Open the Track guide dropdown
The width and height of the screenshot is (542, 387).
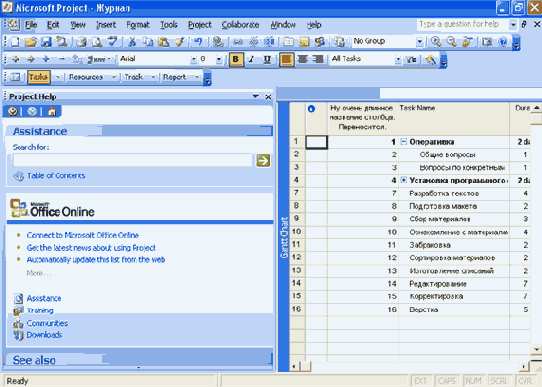(x=153, y=77)
